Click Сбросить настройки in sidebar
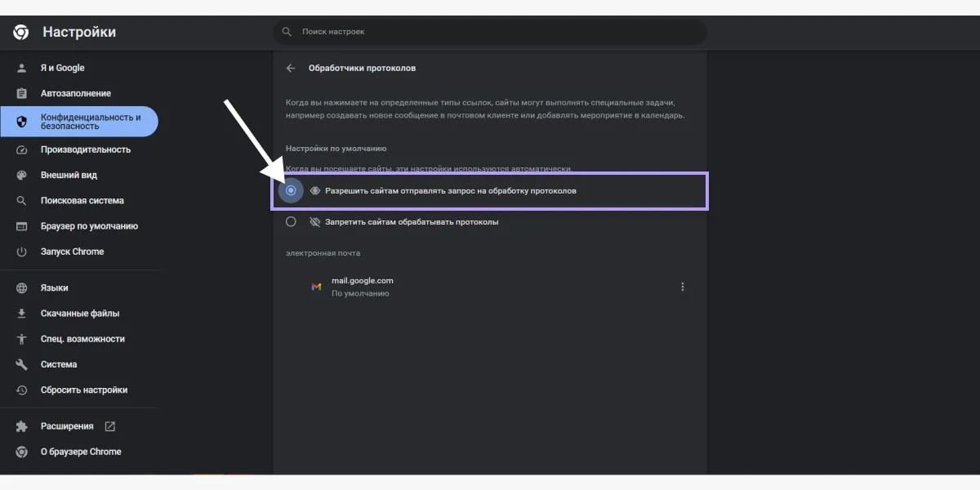 click(x=84, y=390)
